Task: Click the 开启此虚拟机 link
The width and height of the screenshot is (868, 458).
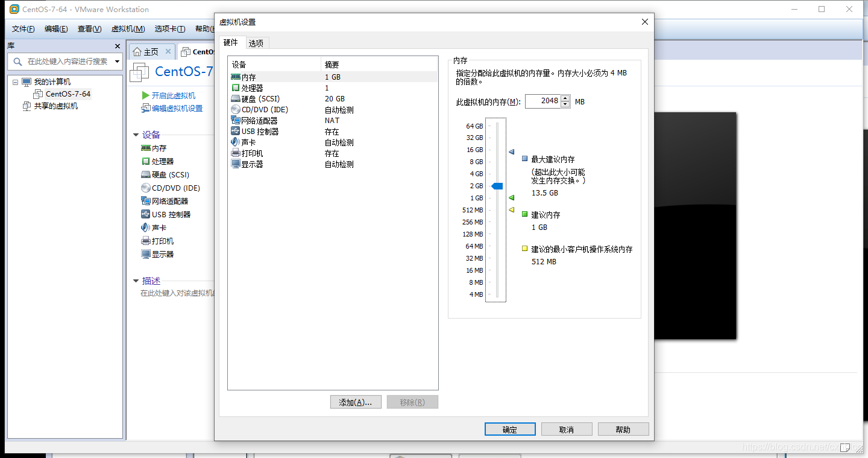Action: point(174,95)
